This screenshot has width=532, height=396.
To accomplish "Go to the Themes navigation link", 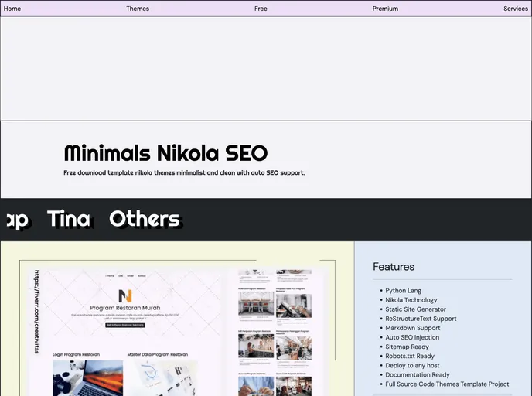I will tap(138, 9).
